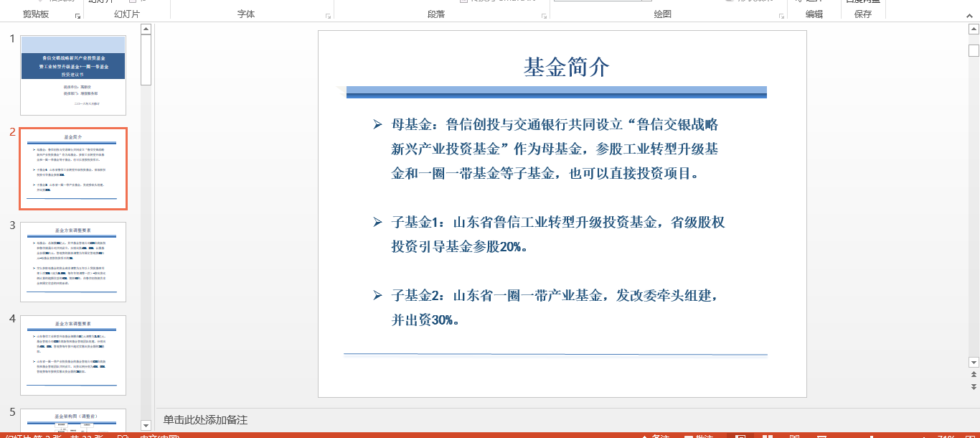Open the Font (字体) dialog launcher
The height and width of the screenshot is (438, 980).
point(328,15)
